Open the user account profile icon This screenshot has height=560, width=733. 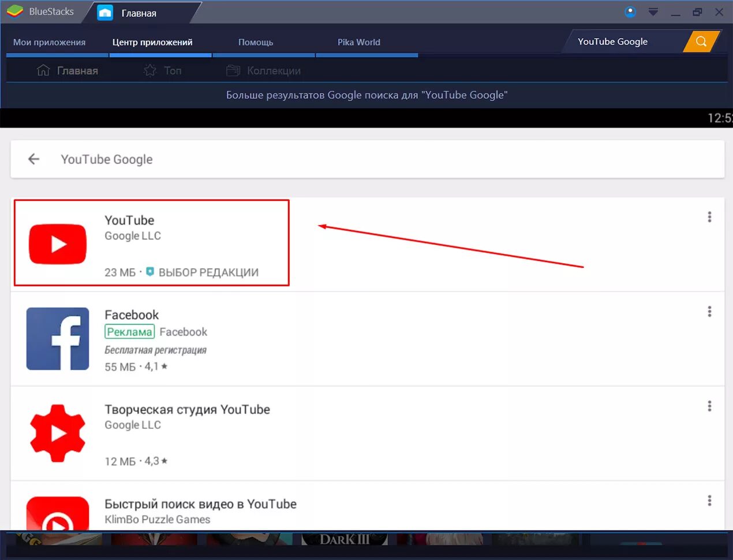pos(630,12)
